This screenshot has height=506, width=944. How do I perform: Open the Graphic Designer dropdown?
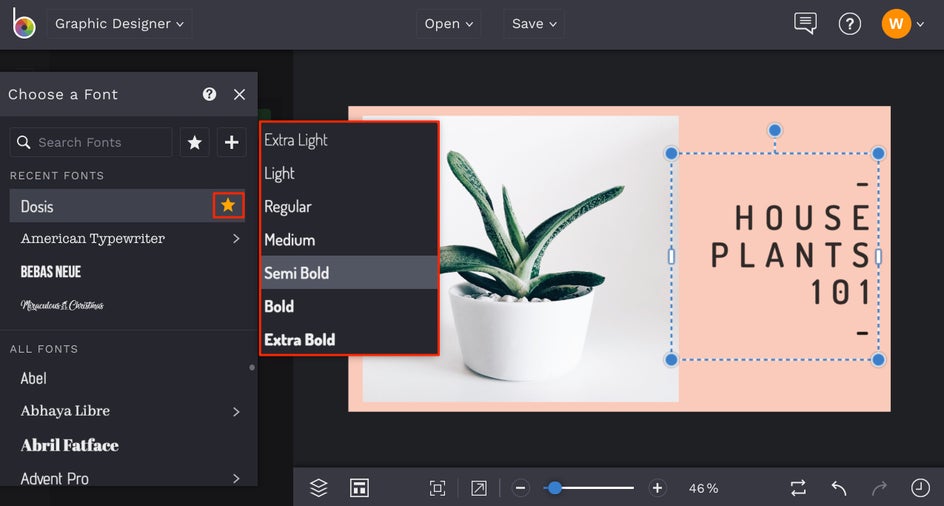click(x=119, y=24)
